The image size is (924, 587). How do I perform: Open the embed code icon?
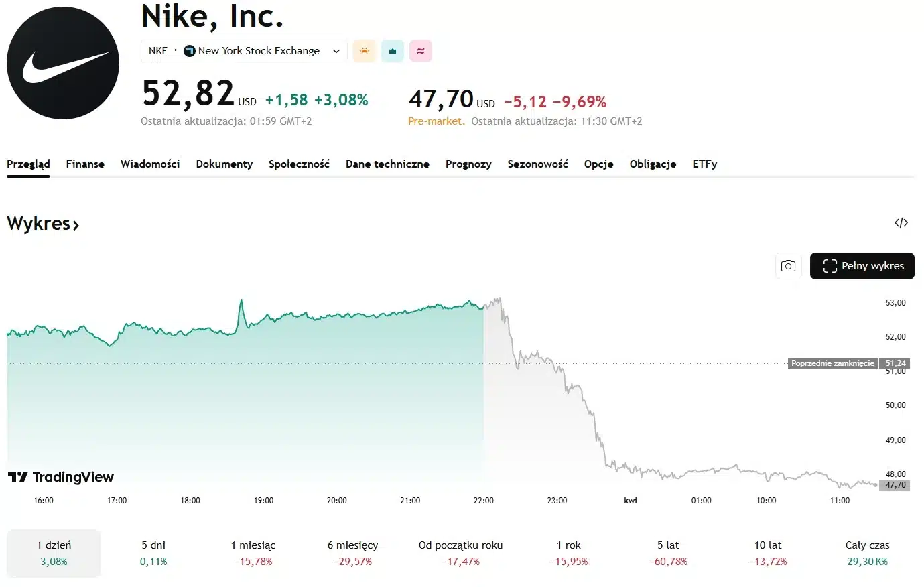click(x=901, y=223)
